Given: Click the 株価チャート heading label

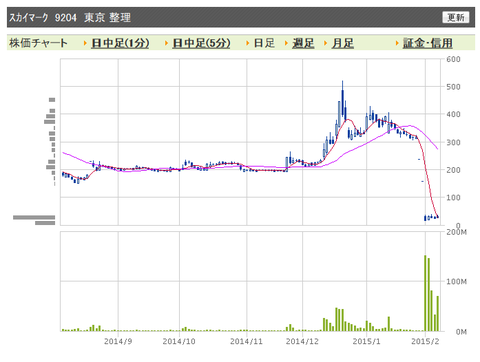Looking at the screenshot, I should click(x=38, y=43).
